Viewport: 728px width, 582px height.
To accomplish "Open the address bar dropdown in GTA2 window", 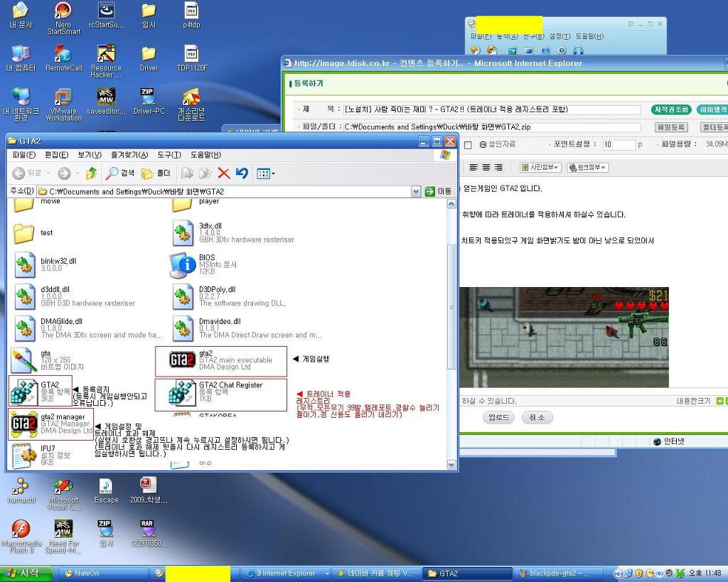I will click(415, 191).
